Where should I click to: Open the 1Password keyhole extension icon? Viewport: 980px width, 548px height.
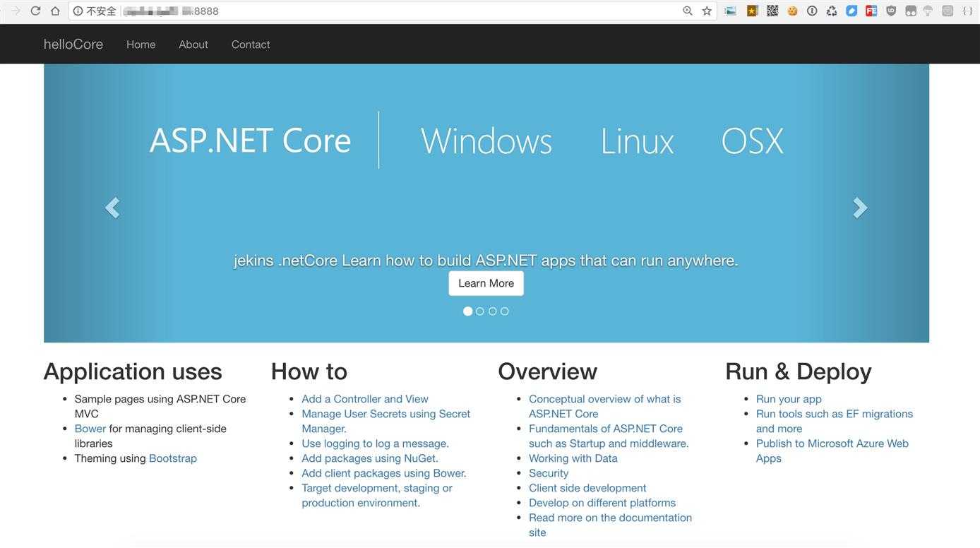(812, 11)
